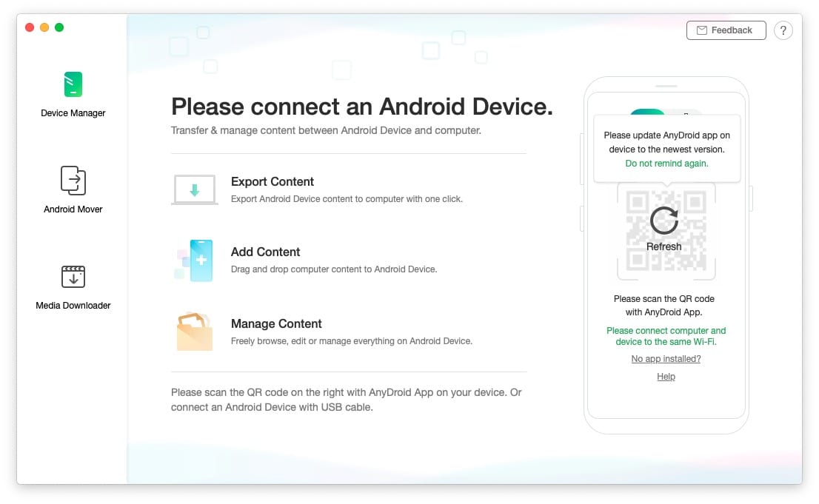Click 'Freely browse, edit or manage everything' text
The height and width of the screenshot is (504, 819).
pos(352,341)
